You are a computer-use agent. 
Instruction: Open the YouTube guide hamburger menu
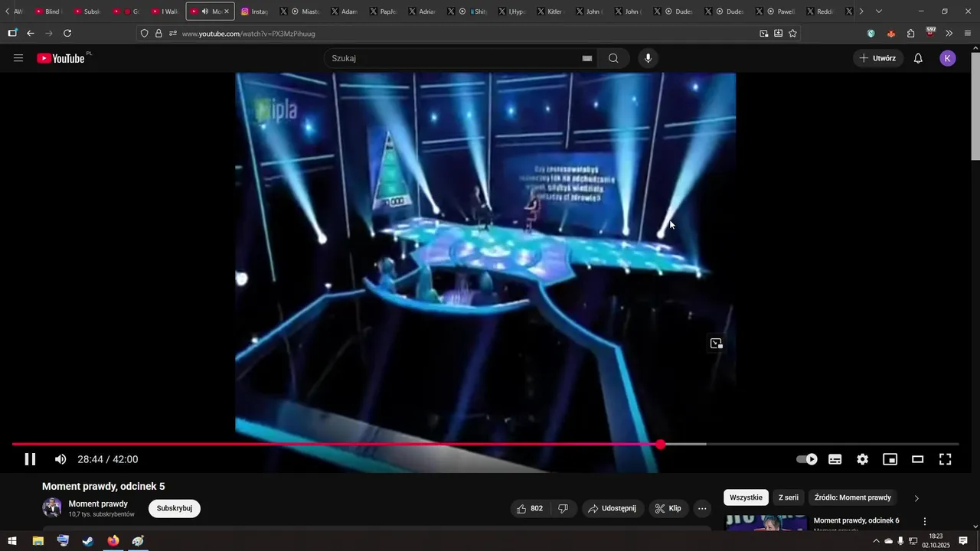coord(18,58)
